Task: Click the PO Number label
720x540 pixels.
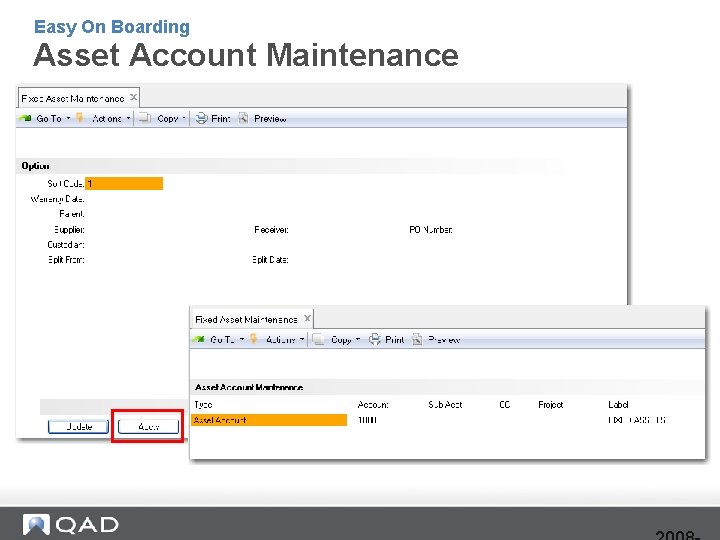Action: [431, 229]
